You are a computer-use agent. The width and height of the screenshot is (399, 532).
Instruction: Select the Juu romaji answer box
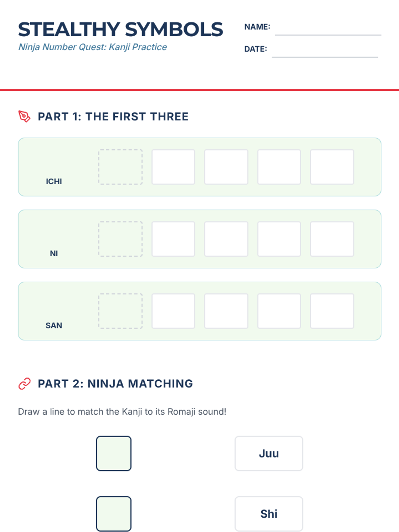point(269,454)
